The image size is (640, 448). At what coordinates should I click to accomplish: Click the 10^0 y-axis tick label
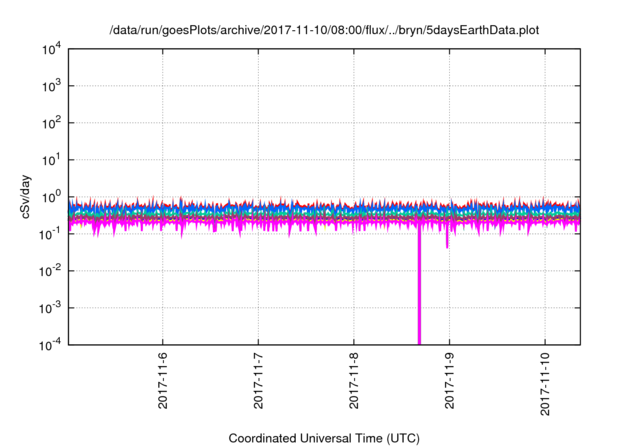(54, 196)
